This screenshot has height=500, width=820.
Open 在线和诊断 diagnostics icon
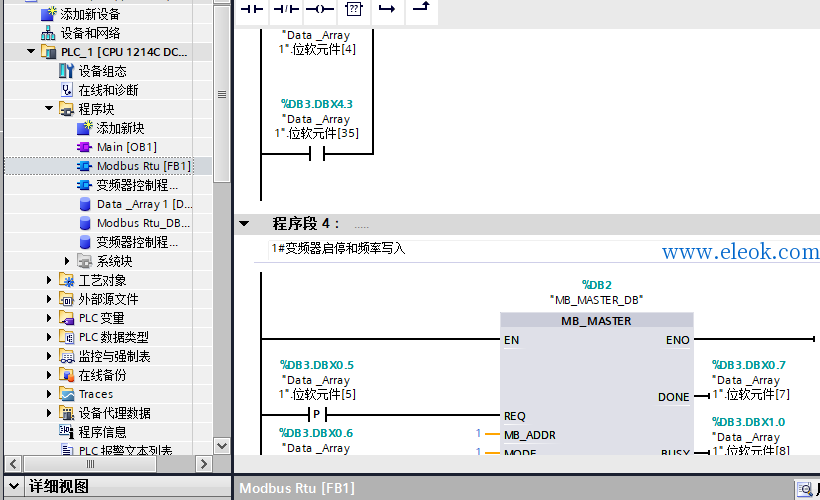tap(67, 90)
